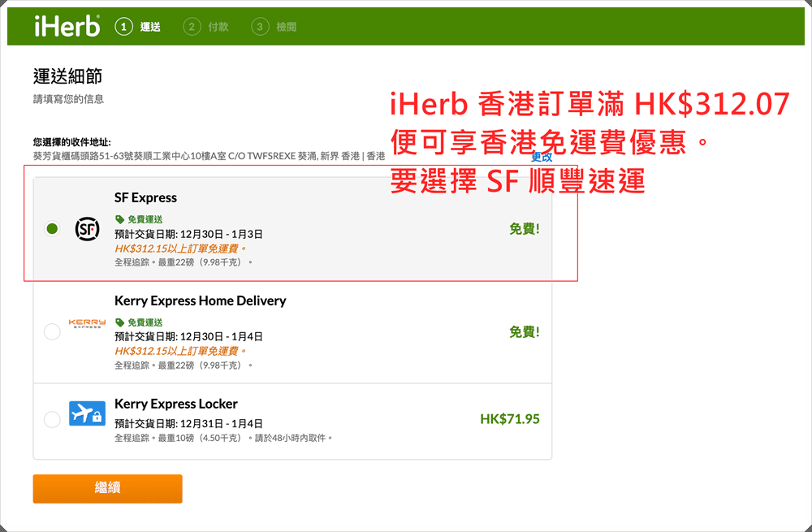Screen dimensions: 812x532
Task: Click the step 1 circle icon
Action: tap(123, 27)
